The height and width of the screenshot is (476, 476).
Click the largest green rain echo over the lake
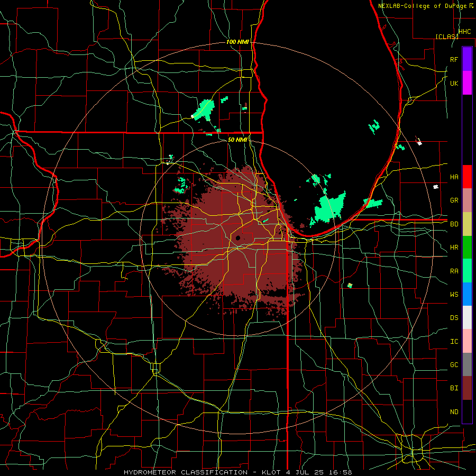pyautogui.click(x=329, y=208)
